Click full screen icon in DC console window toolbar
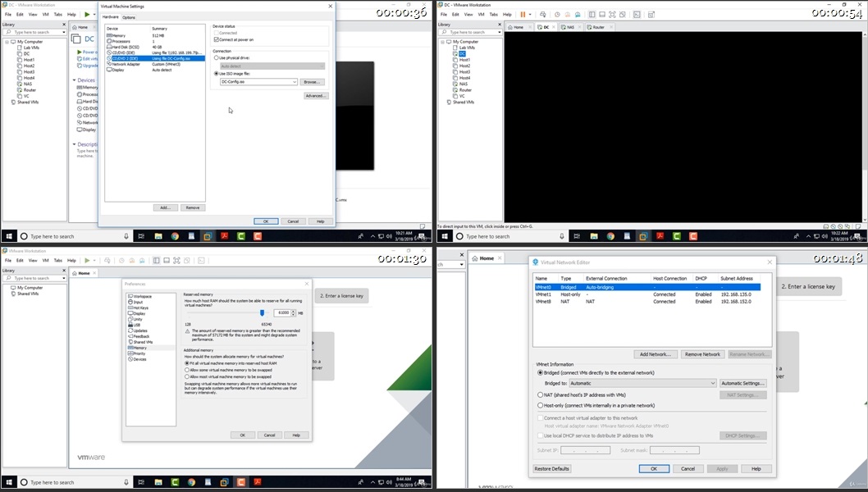This screenshot has height=492, width=868. pyautogui.click(x=612, y=15)
